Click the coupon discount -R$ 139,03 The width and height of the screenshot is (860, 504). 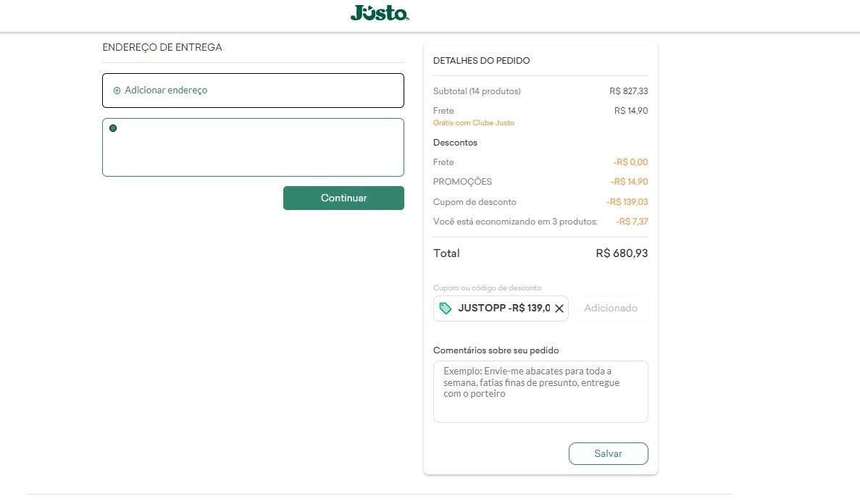pos(627,202)
